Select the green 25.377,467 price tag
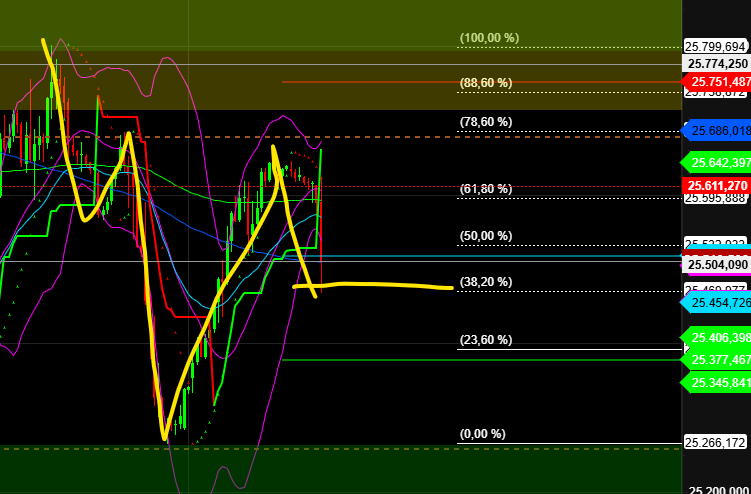The height and width of the screenshot is (494, 751). 716,360
